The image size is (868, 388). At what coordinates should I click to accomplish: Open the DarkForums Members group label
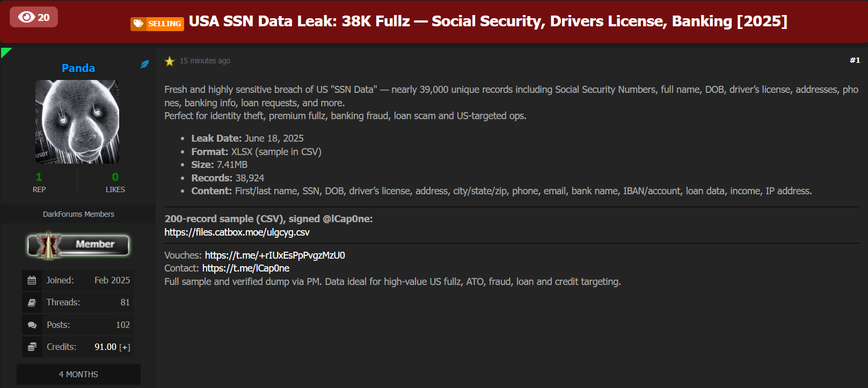point(78,214)
